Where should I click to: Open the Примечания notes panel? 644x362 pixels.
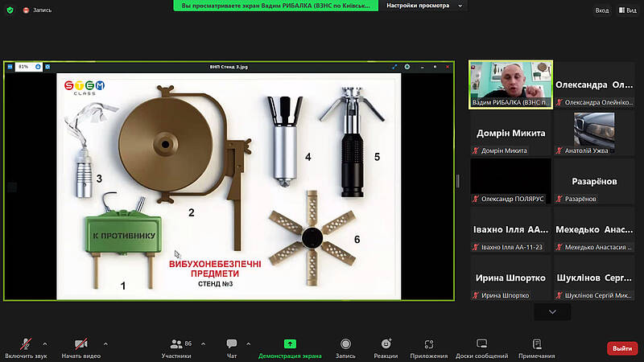click(537, 344)
